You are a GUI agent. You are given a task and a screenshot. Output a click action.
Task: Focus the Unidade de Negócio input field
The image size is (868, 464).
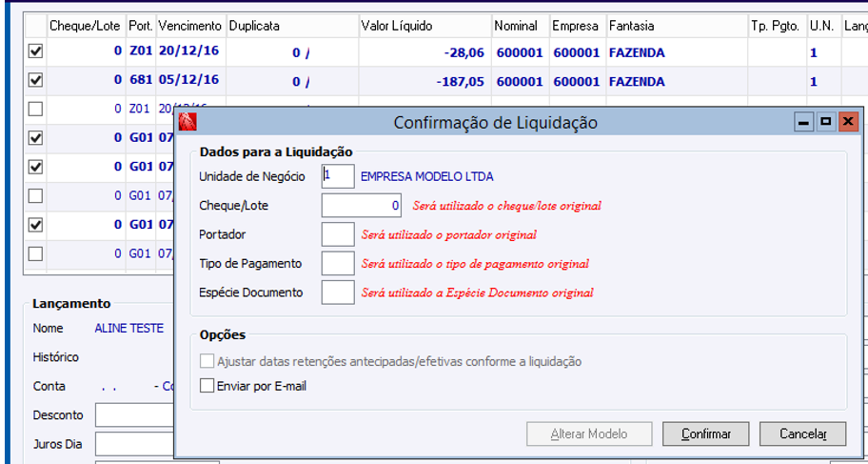coord(338,176)
